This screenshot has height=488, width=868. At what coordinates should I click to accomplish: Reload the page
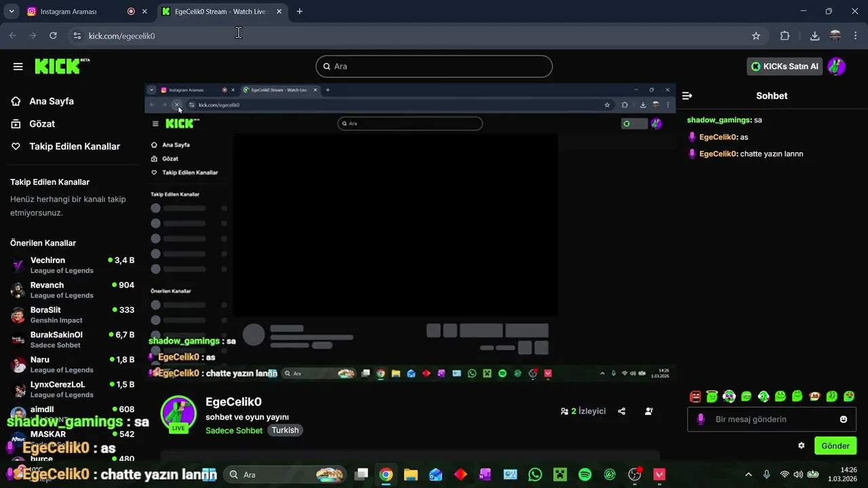pyautogui.click(x=54, y=36)
